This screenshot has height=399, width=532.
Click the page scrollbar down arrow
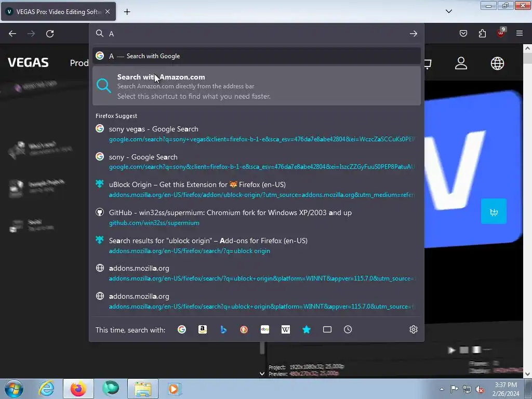click(x=528, y=374)
